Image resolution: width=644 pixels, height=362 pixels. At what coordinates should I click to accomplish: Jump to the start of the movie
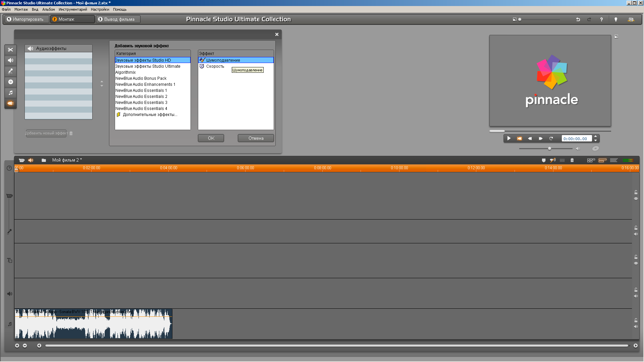click(519, 138)
